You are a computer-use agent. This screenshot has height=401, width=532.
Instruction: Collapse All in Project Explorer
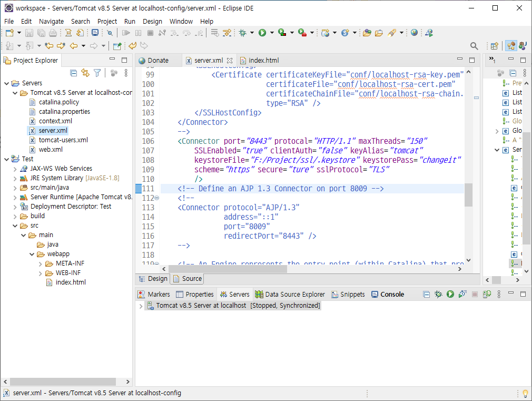click(73, 73)
